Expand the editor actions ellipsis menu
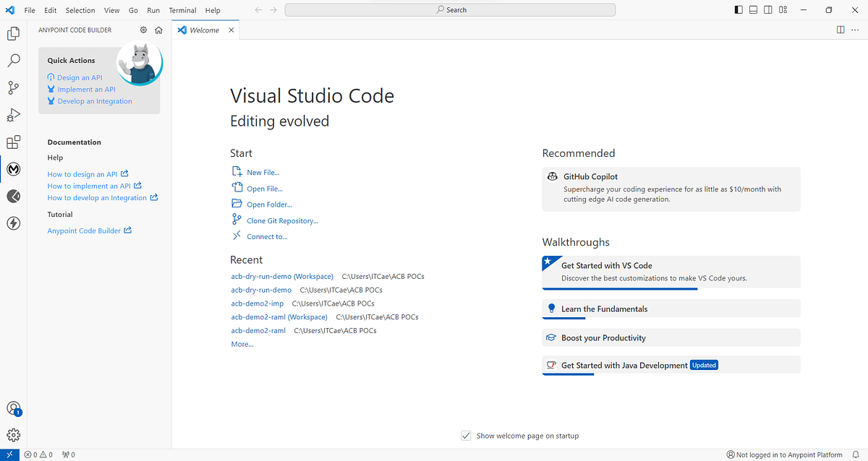The image size is (868, 461). (855, 30)
